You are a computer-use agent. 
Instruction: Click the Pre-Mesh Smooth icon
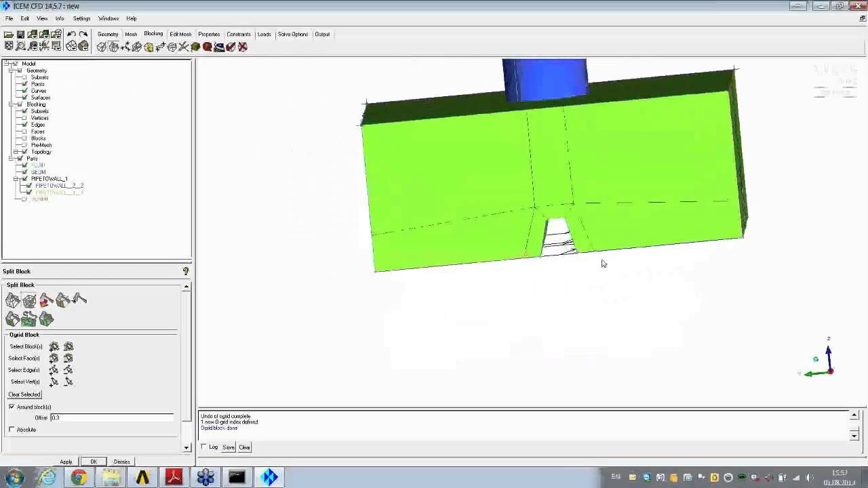[x=219, y=47]
